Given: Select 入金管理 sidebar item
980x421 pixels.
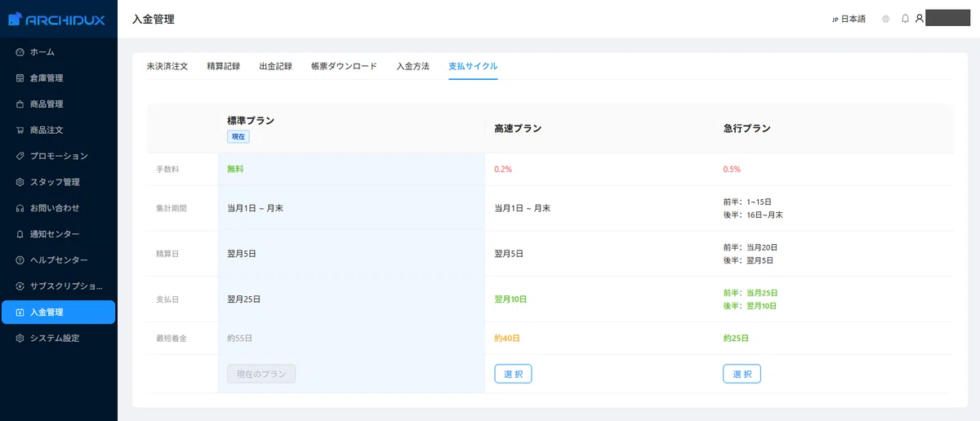Looking at the screenshot, I should coord(59,312).
